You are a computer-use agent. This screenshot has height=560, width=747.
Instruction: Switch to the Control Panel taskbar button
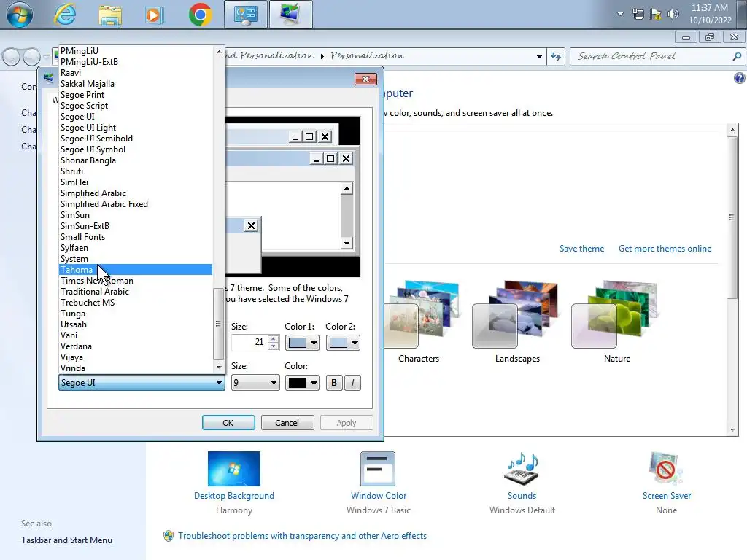[x=245, y=15]
